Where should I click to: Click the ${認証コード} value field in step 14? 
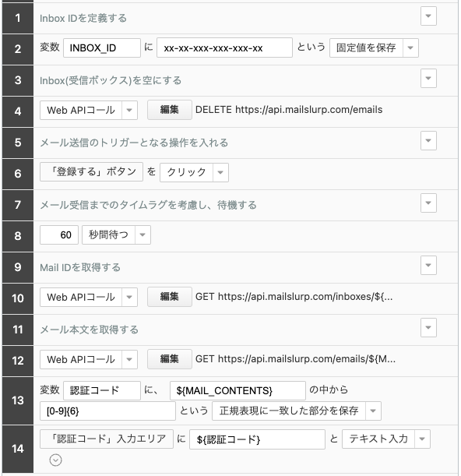(257, 439)
